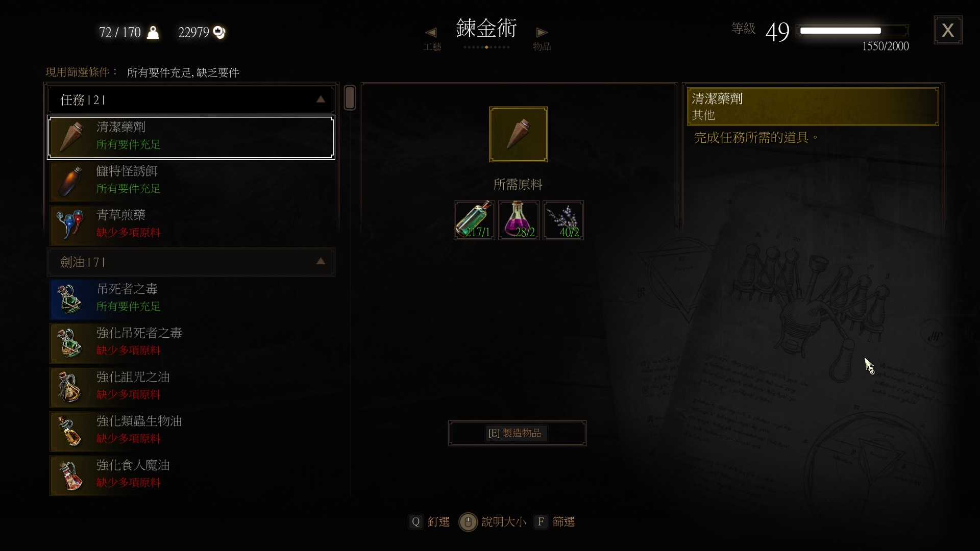Collapse the 劍油 category arrow
This screenshot has width=980, height=551.
pyautogui.click(x=321, y=262)
